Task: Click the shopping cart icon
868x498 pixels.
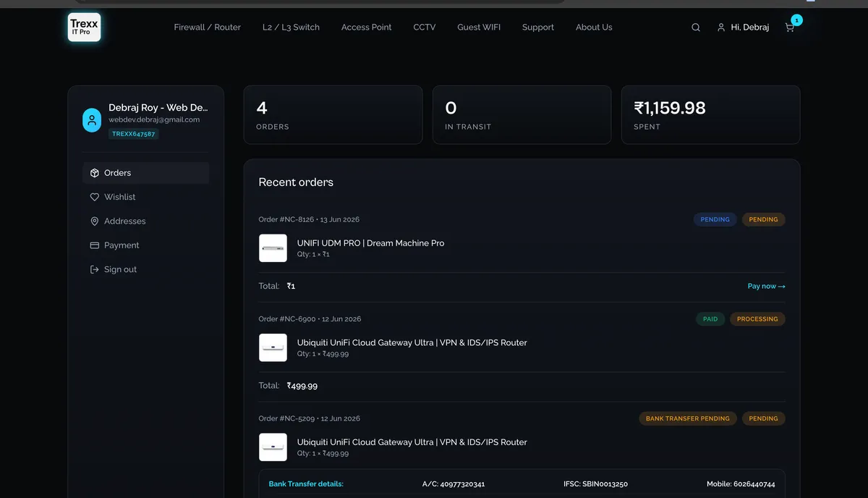Action: (789, 28)
